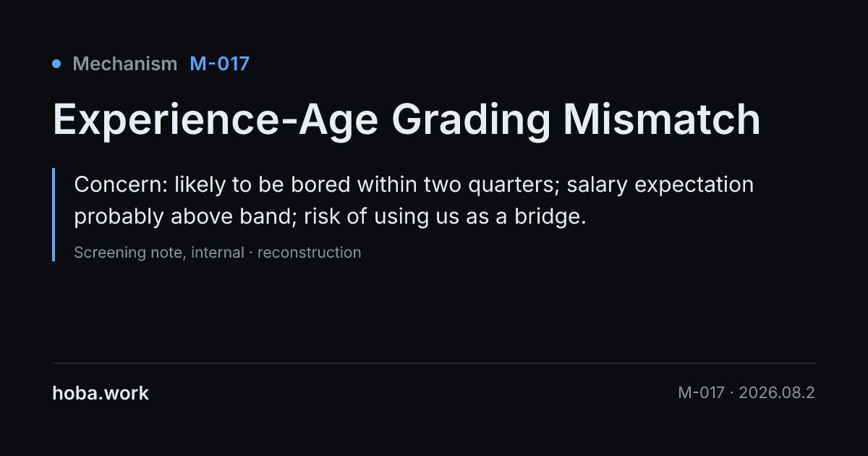Click the phrase "salary expectation" in the quote
This screenshot has width=868, height=456.
point(660,185)
